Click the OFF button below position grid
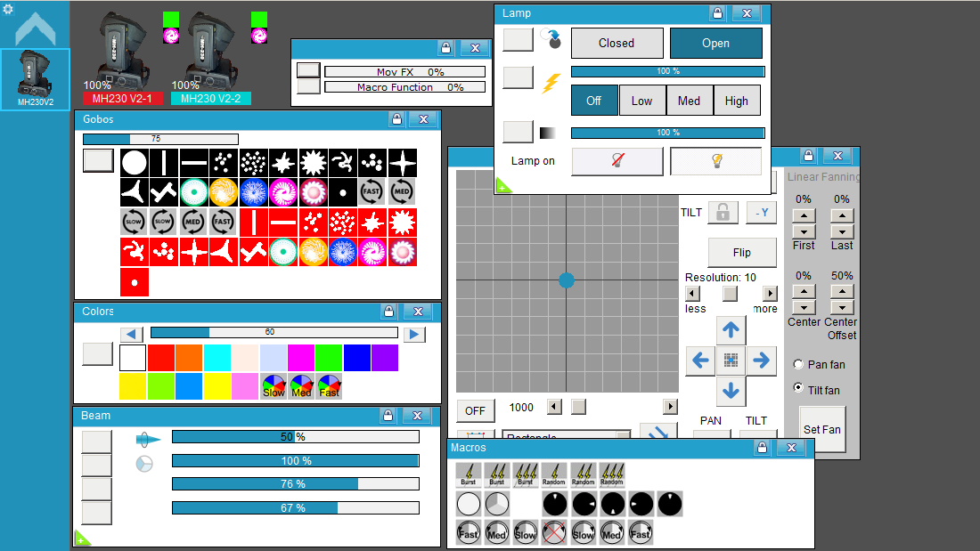 click(x=476, y=410)
